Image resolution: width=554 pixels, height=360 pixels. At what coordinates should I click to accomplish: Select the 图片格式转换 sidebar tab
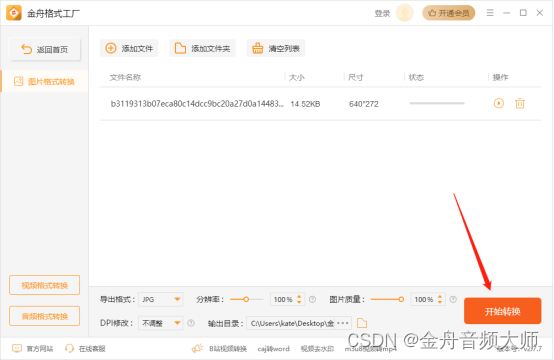45,82
